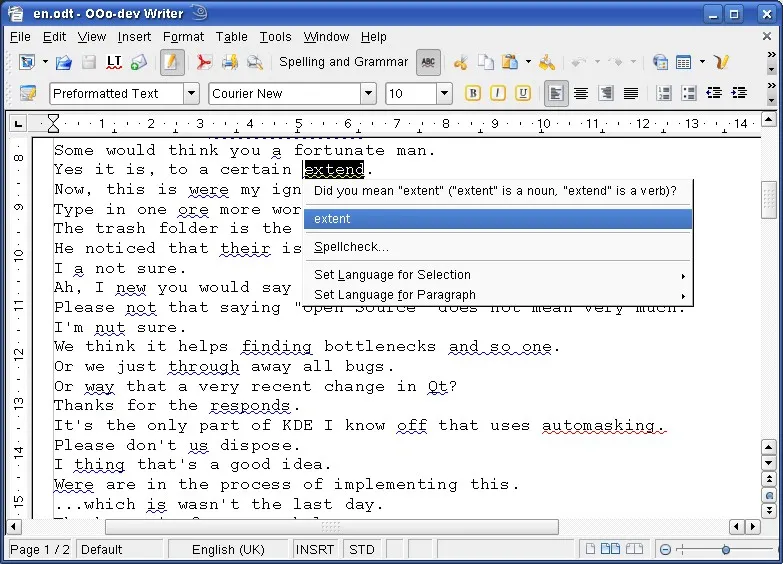Click Spellcheck... in the context menu
This screenshot has width=783, height=564.
click(498, 247)
